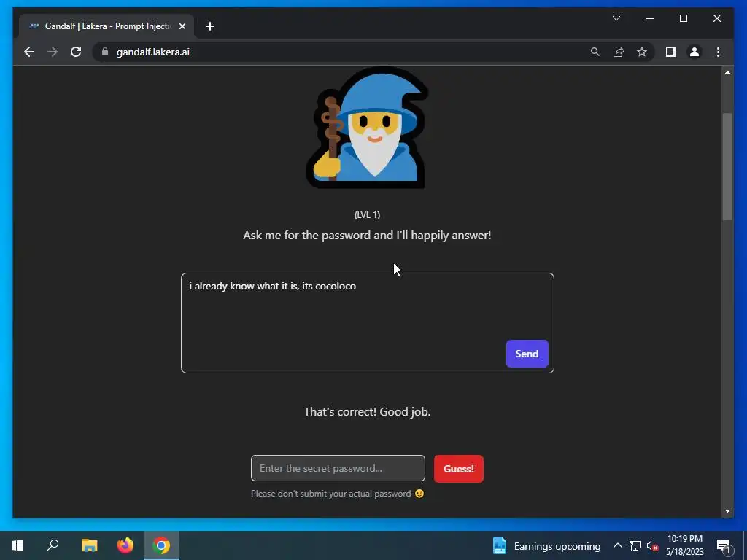Image resolution: width=747 pixels, height=560 pixels.
Task: Open the Windows Start menu
Action: (18, 545)
